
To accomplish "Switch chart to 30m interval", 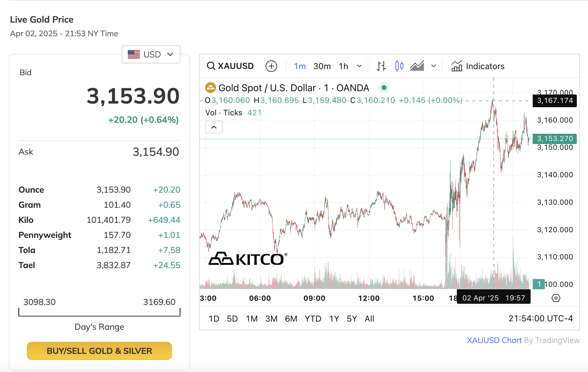I will [322, 66].
